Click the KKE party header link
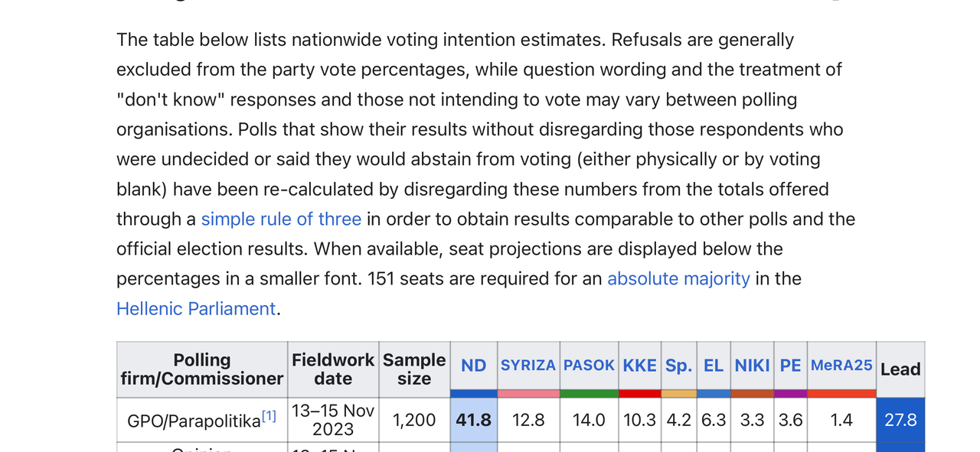 click(x=639, y=366)
